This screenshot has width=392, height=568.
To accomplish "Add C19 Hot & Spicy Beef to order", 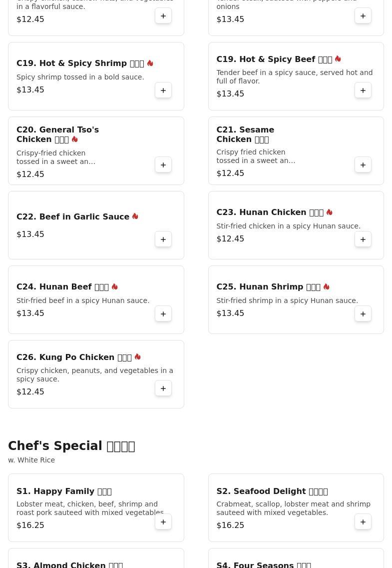I will 363,90.
